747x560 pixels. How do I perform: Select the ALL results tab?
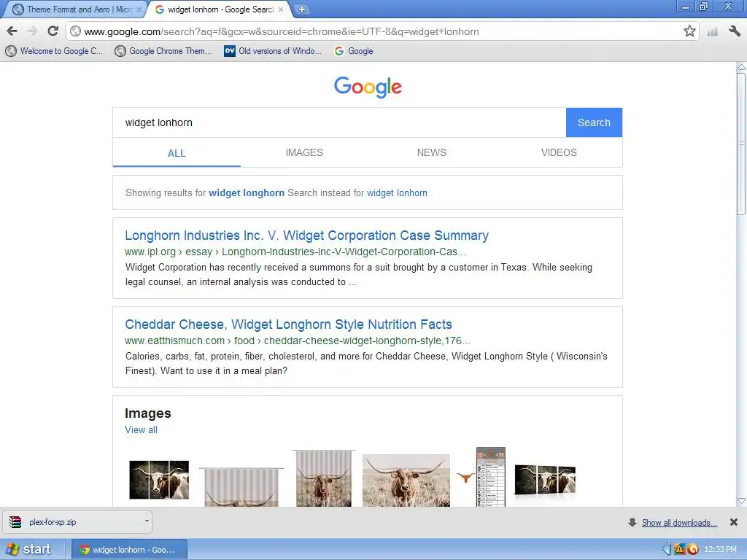pos(177,153)
